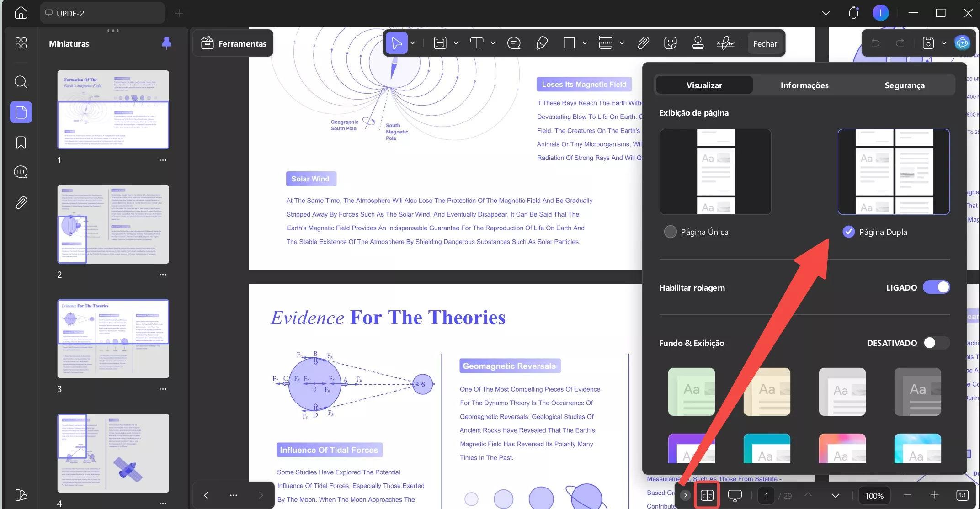980x509 pixels.
Task: Open the attachments paperclip sidebar icon
Action: point(21,202)
